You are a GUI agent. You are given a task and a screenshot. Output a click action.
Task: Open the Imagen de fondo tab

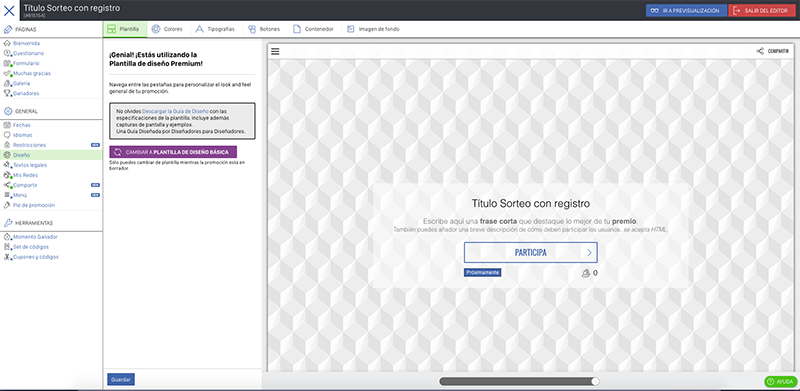point(373,29)
